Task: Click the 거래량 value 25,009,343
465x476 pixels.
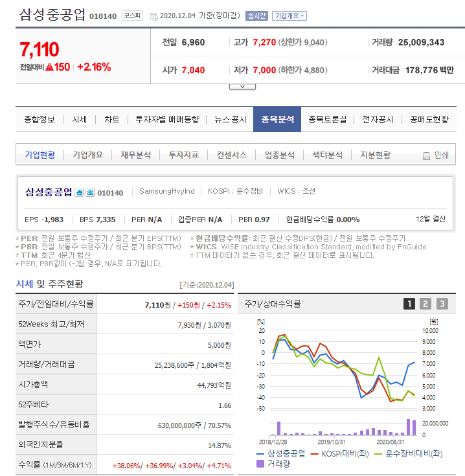Action: (421, 42)
